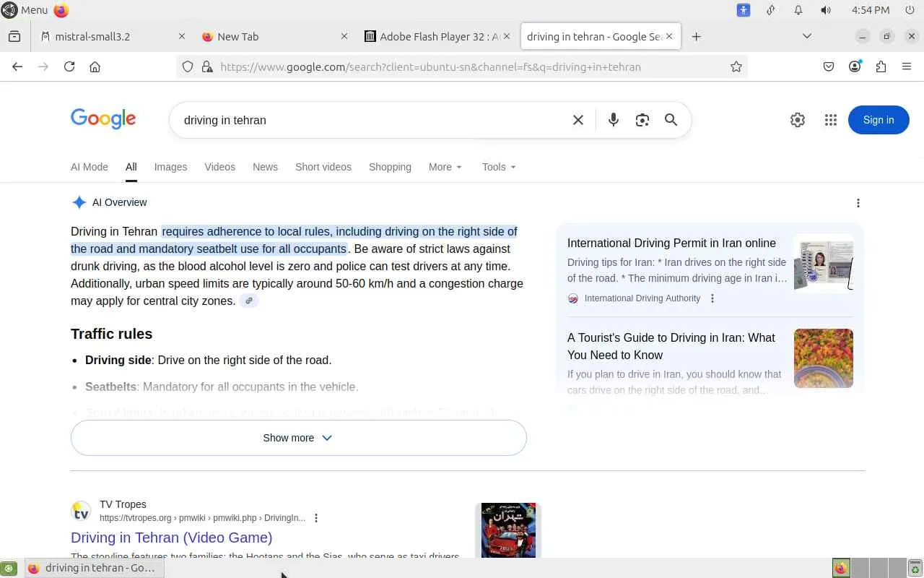The width and height of the screenshot is (924, 578).
Task: Select the Firefox window in the bottom taskbar
Action: 95,569
